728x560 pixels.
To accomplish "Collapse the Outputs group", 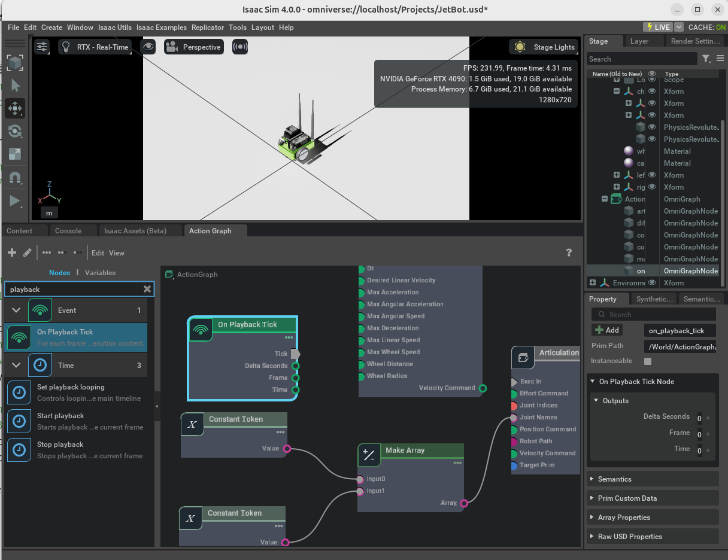I will (653, 400).
